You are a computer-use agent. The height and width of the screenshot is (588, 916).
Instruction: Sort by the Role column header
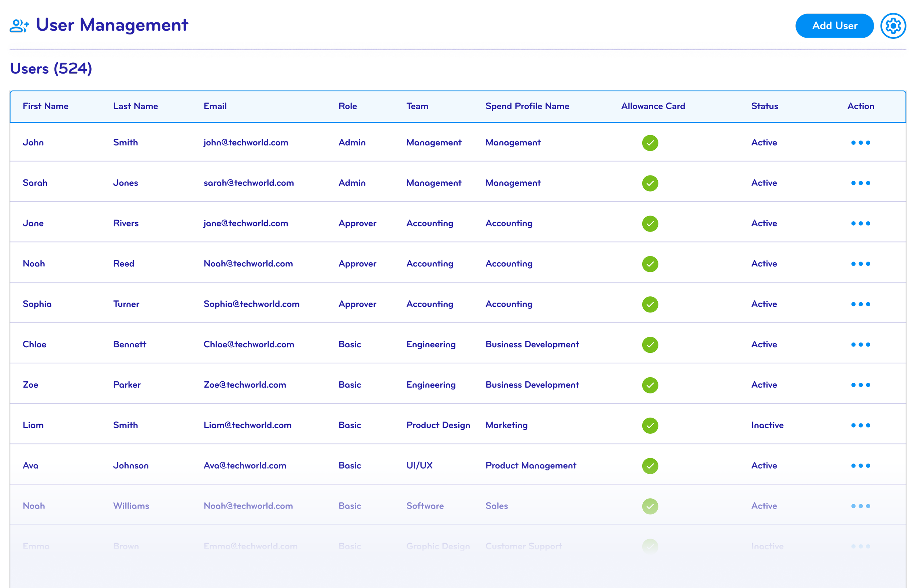click(347, 106)
